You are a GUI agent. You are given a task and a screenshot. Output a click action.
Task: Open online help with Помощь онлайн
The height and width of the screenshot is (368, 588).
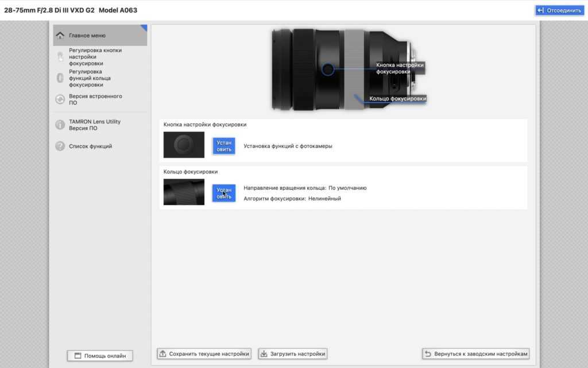pyautogui.click(x=100, y=356)
